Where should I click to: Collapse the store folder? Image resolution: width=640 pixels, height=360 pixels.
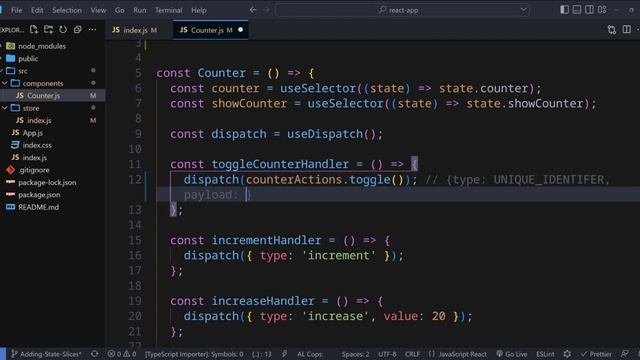(31, 108)
